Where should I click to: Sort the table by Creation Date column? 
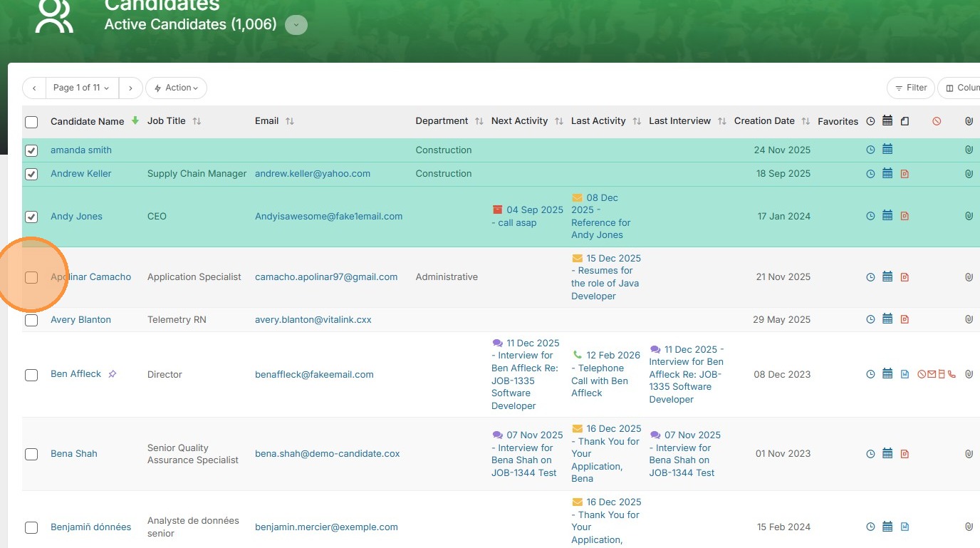coord(806,121)
